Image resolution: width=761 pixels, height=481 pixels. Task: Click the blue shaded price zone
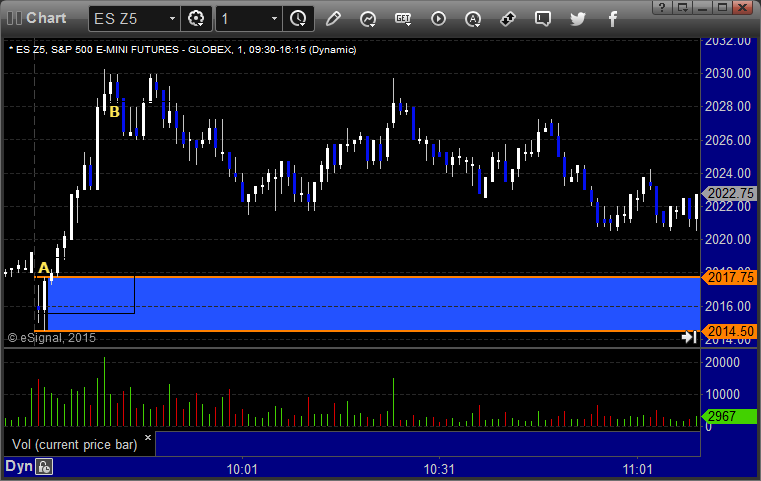click(400, 303)
